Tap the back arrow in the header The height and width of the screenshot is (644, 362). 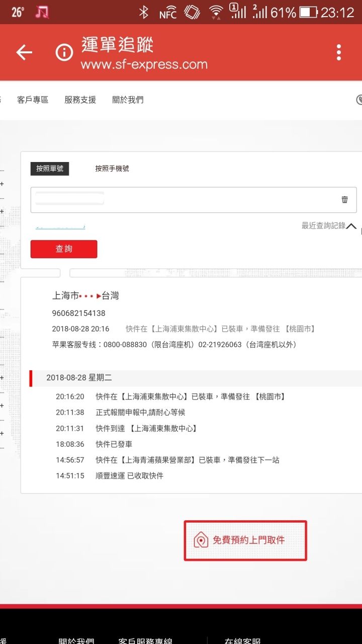click(x=24, y=52)
